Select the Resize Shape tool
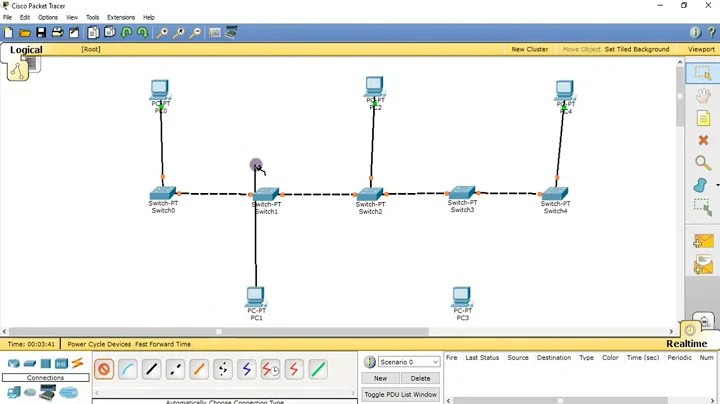Screen dimensions: 720x404 pos(703,207)
